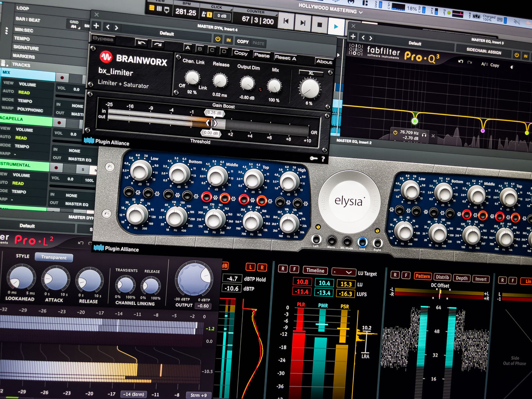Click the bx_limiter key license icon
This screenshot has height=399, width=532.
tap(313, 158)
